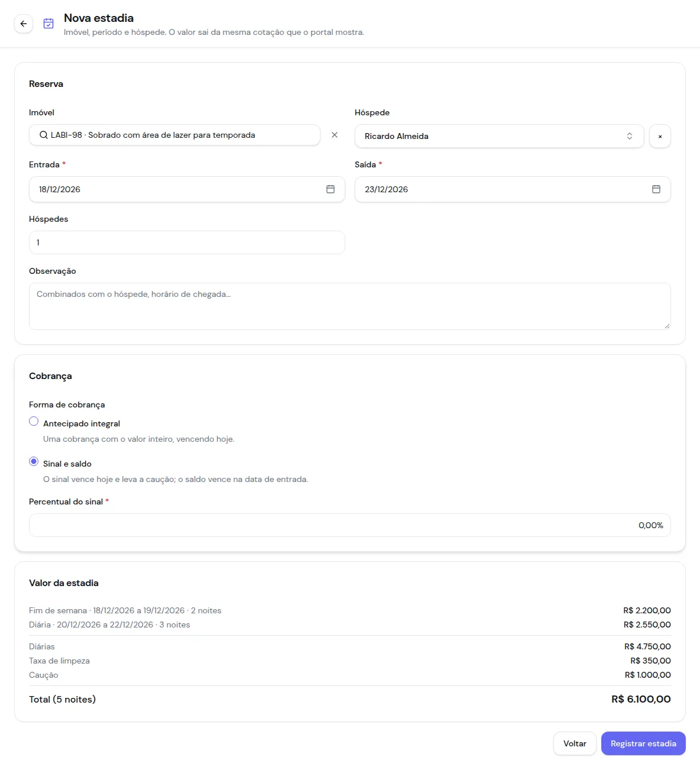Click the search magnifier in Imóvel field

coord(44,135)
